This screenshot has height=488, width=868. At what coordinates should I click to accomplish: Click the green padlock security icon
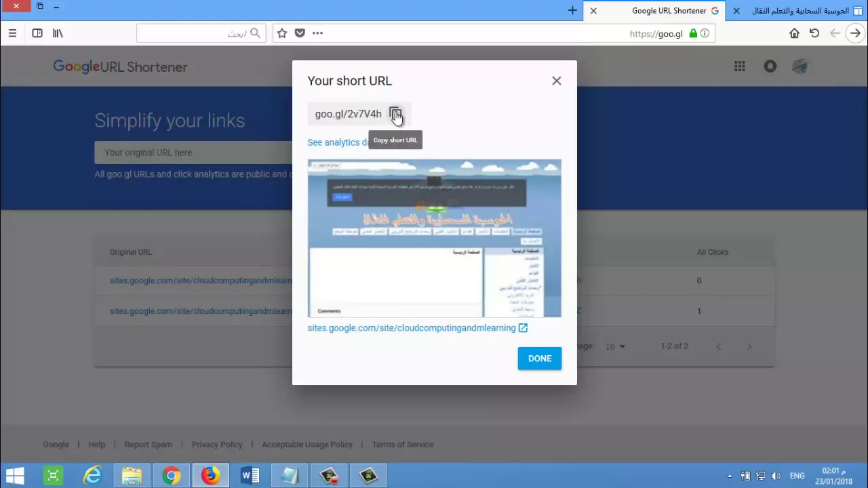[693, 33]
